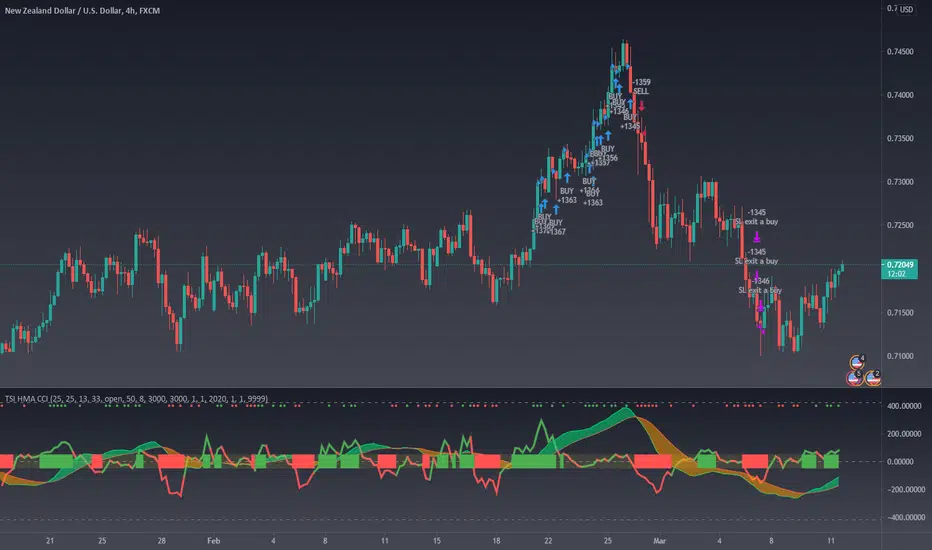Click the -400.00000 indicator scale label
Image resolution: width=932 pixels, height=550 pixels.
905,517
